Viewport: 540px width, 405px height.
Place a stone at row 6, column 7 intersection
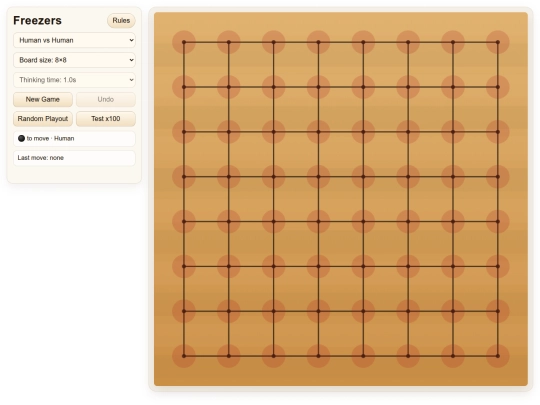(x=453, y=266)
